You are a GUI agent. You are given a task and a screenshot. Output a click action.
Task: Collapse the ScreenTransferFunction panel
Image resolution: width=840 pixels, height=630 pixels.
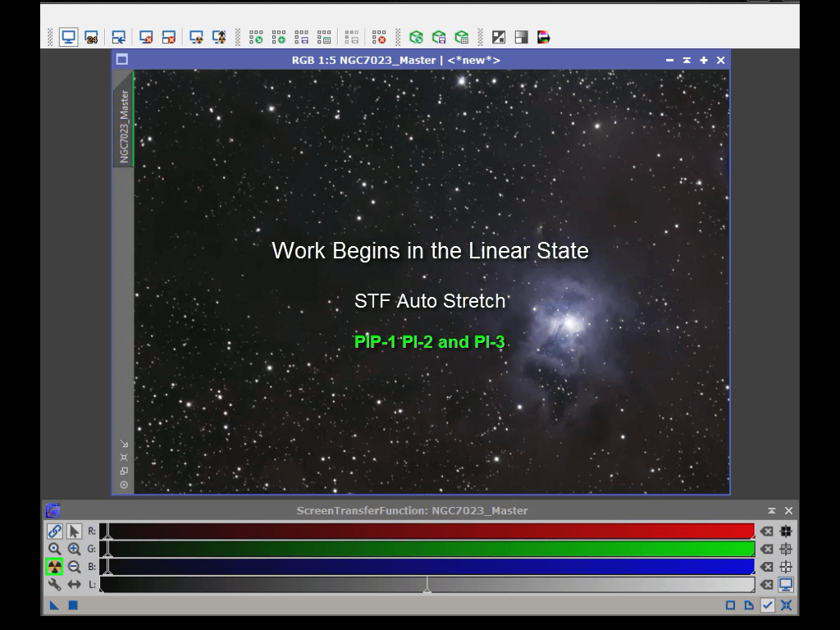(771, 510)
